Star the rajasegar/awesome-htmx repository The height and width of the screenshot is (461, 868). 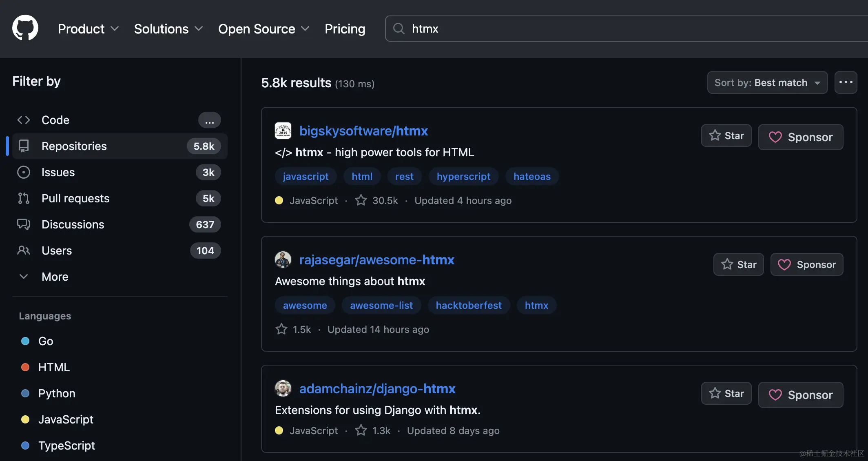click(738, 264)
